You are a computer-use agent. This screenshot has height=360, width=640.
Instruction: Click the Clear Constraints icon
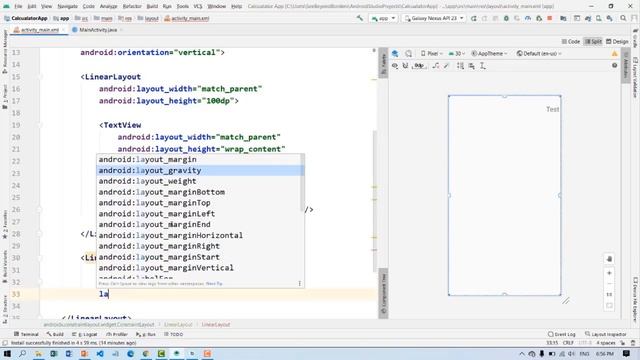pos(436,66)
